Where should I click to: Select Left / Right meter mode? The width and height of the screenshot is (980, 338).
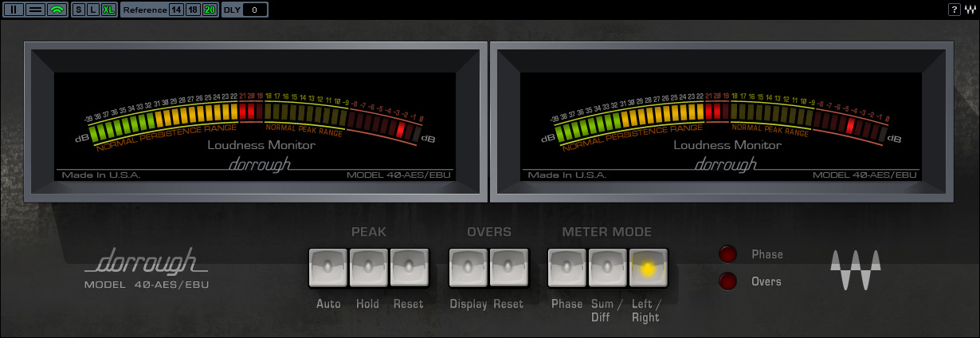coord(649,269)
